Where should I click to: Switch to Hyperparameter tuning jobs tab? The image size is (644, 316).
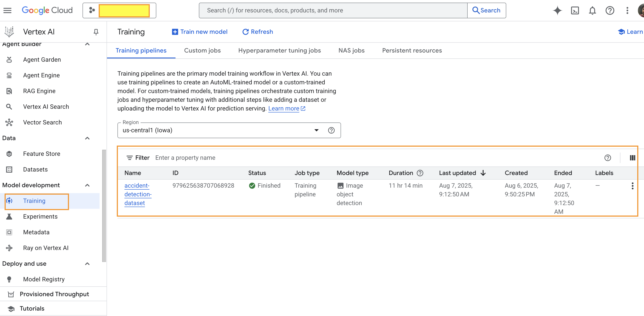(279, 50)
